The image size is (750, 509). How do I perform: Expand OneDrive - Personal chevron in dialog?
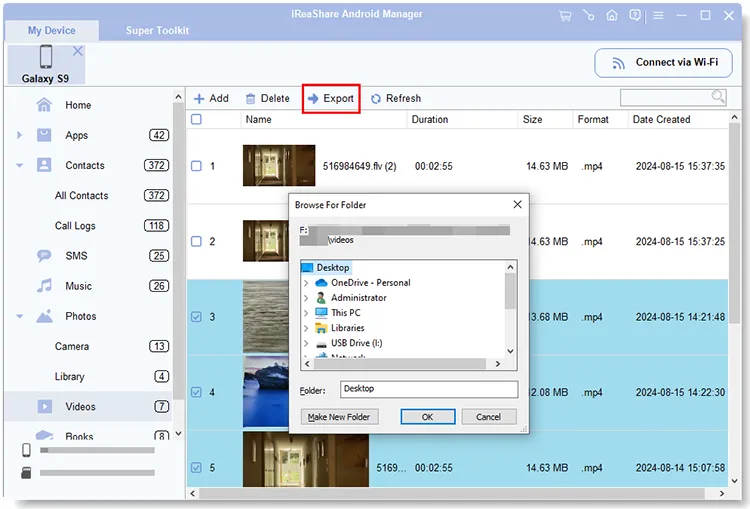point(306,283)
